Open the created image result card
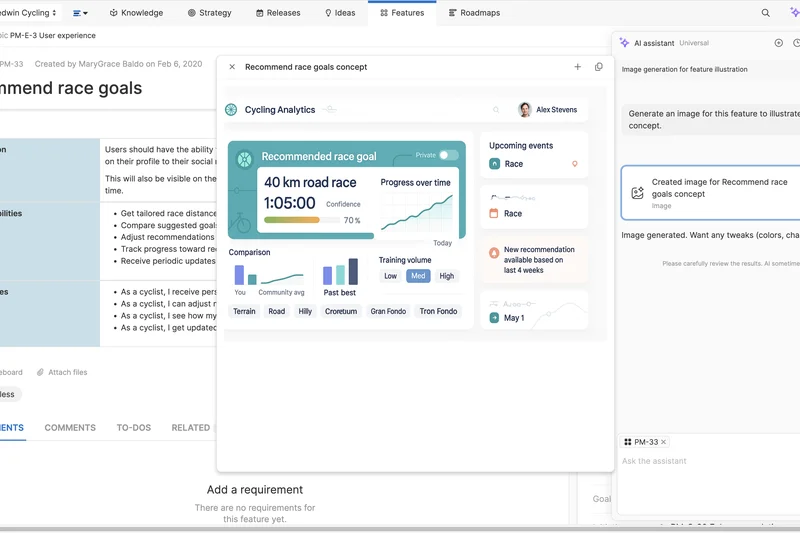The height and width of the screenshot is (533, 800). coord(712,193)
